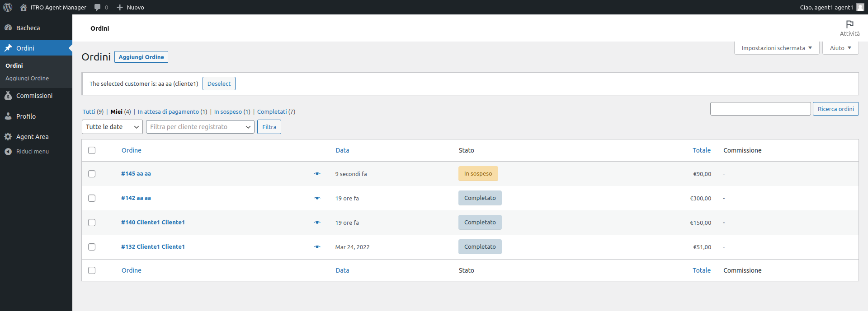The image size is (868, 311).
Task: Open Bacheca in the sidebar
Action: click(x=28, y=28)
